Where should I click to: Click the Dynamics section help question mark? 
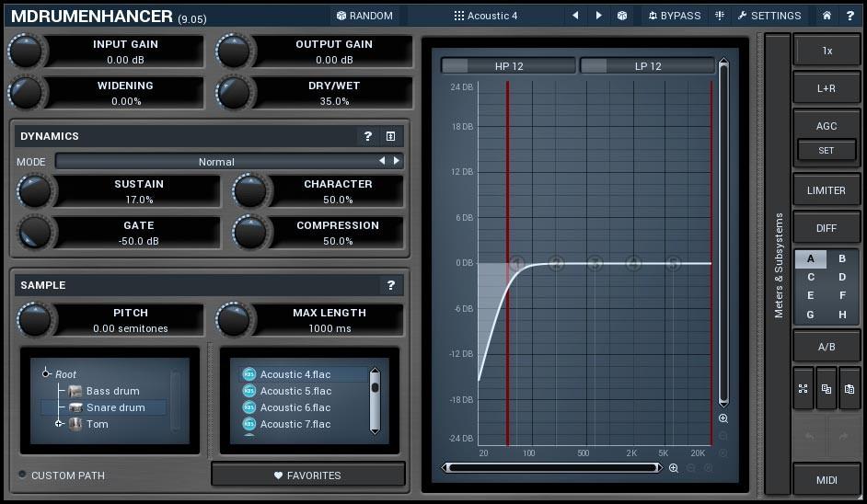click(367, 136)
